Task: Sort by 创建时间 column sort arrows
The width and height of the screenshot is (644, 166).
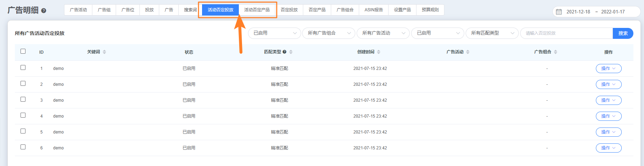Action: click(x=379, y=52)
